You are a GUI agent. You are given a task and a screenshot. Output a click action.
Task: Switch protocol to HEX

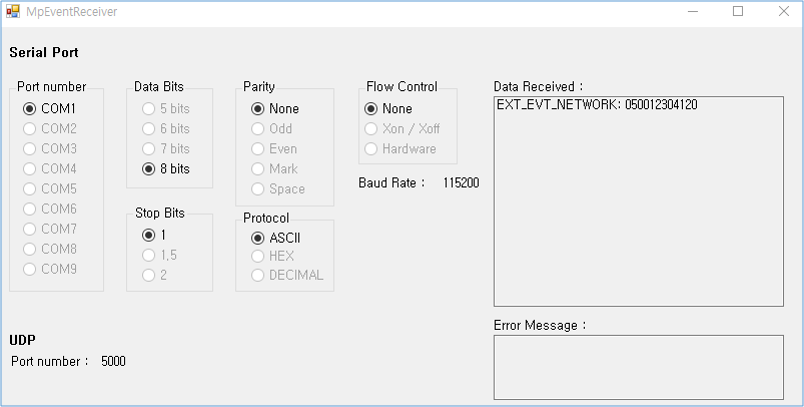[258, 256]
